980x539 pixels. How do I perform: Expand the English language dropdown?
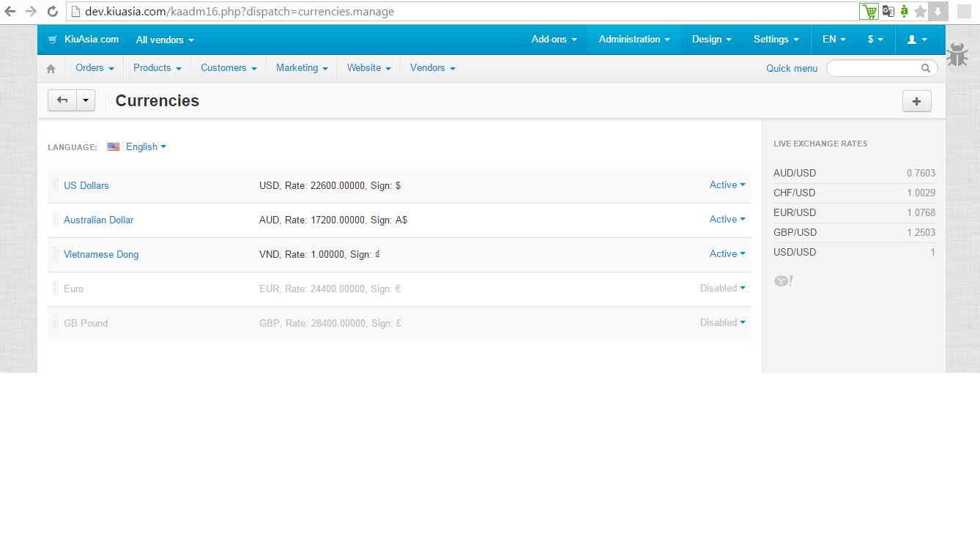[x=146, y=146]
